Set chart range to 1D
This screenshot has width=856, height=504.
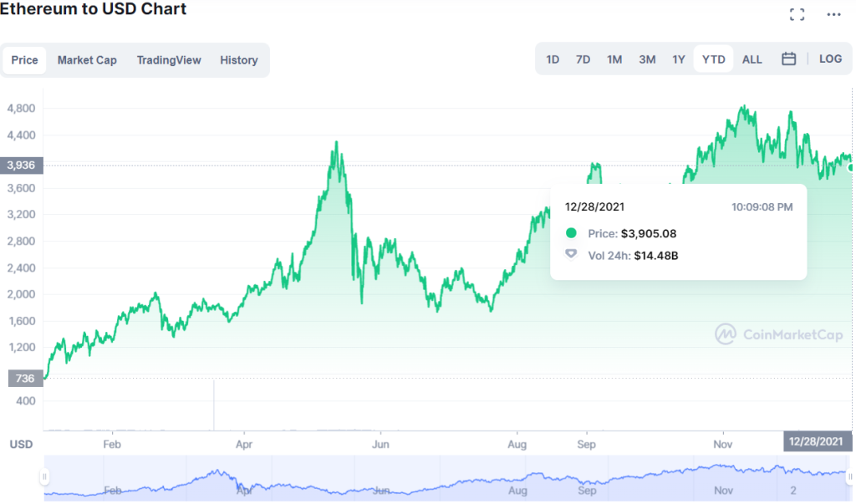click(553, 59)
